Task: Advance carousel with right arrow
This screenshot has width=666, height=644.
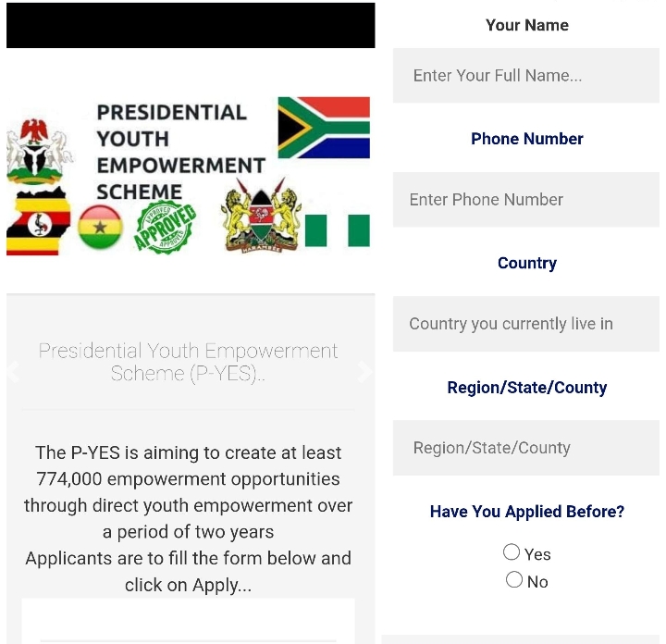Action: [364, 372]
